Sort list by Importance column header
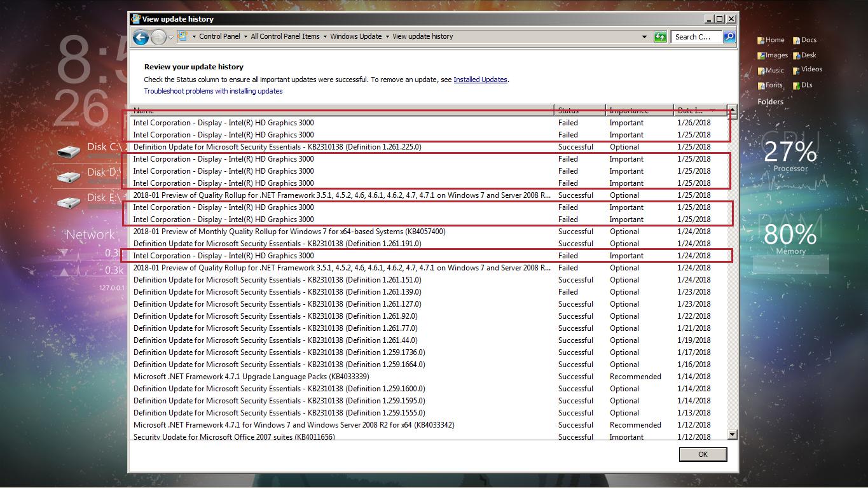 639,110
